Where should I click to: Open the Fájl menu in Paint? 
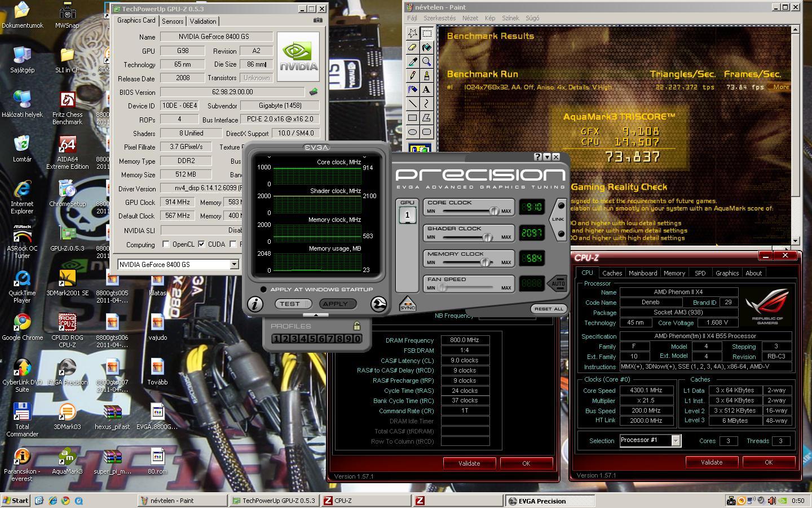[x=412, y=18]
